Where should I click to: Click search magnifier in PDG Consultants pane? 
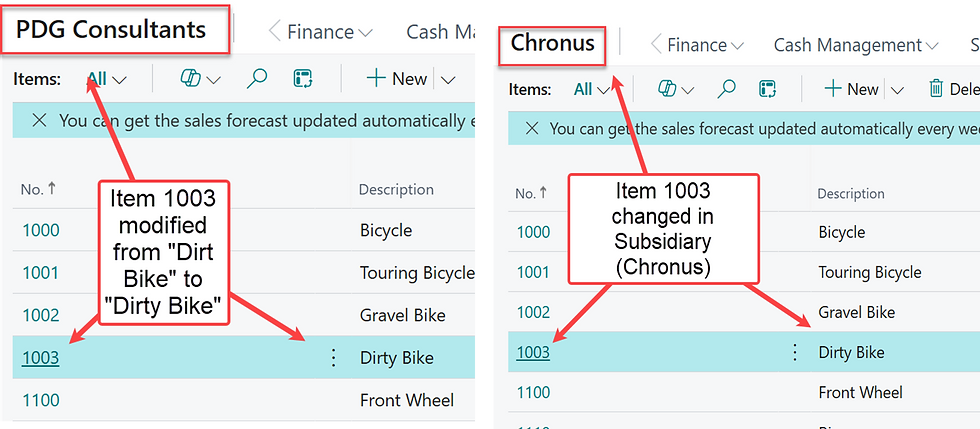[256, 79]
